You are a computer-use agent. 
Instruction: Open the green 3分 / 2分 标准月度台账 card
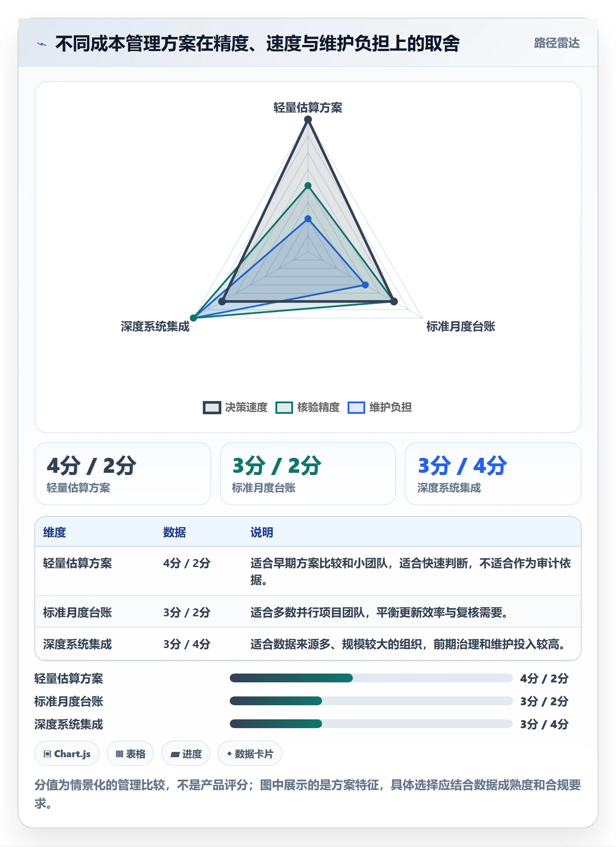click(308, 474)
